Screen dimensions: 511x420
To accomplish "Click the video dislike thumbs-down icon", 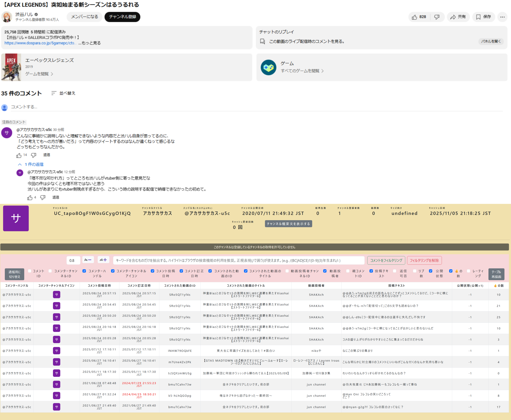I will tap(437, 17).
